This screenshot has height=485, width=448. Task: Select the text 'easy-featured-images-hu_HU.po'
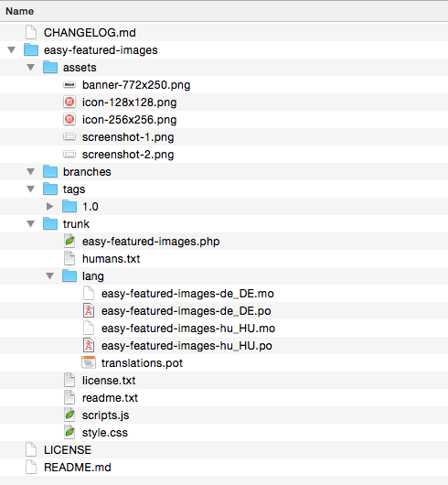187,346
